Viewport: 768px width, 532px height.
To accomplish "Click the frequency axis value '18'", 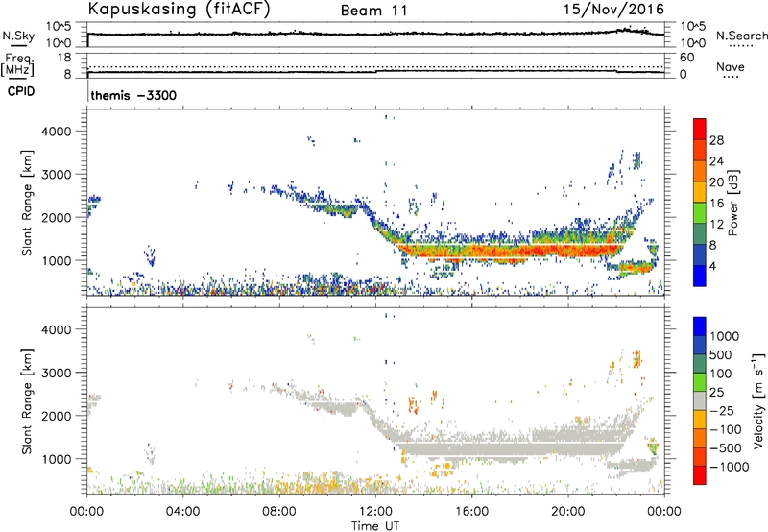I will (64, 58).
